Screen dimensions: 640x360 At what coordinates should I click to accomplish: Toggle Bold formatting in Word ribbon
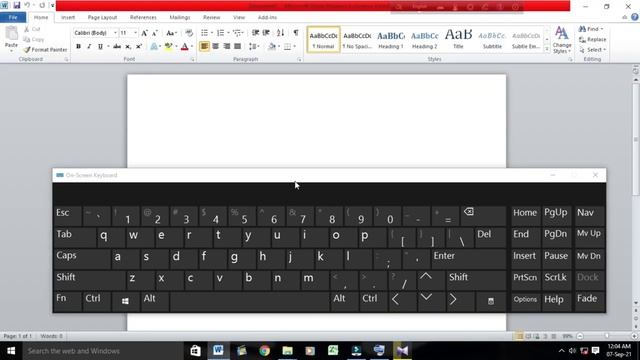point(78,47)
